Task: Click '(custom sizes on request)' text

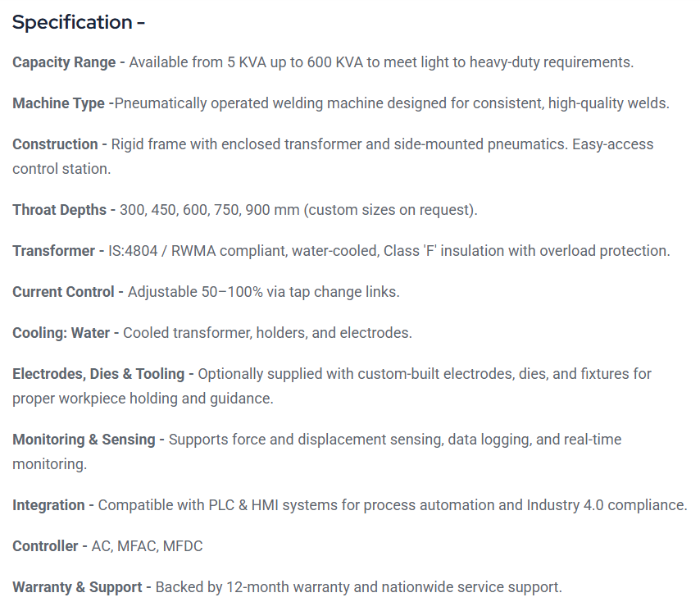Action: tap(390, 210)
